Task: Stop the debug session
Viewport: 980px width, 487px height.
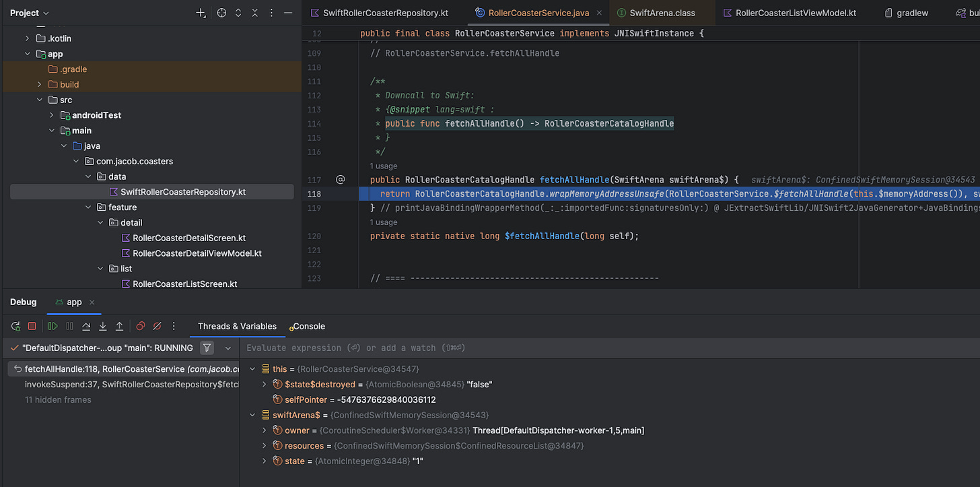Action: [x=32, y=327]
